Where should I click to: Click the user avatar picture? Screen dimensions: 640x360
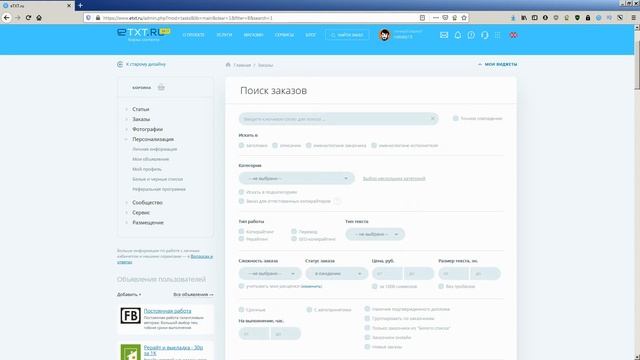coord(384,35)
